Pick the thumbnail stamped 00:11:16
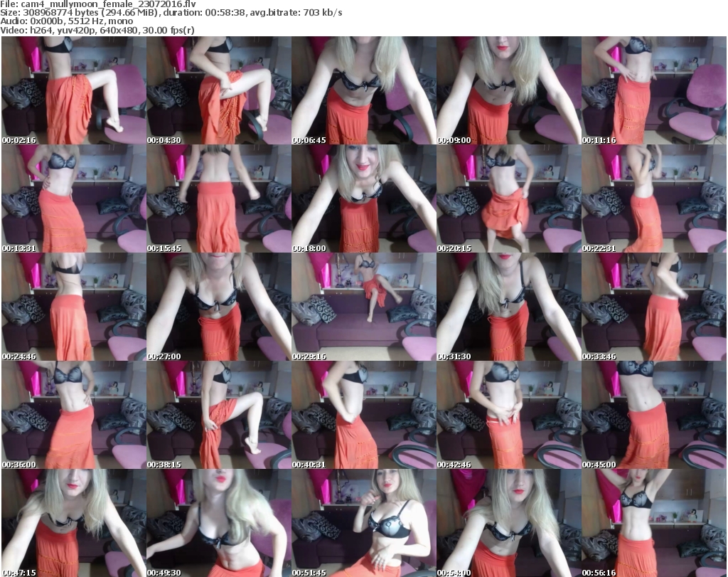The image size is (728, 577). point(654,90)
